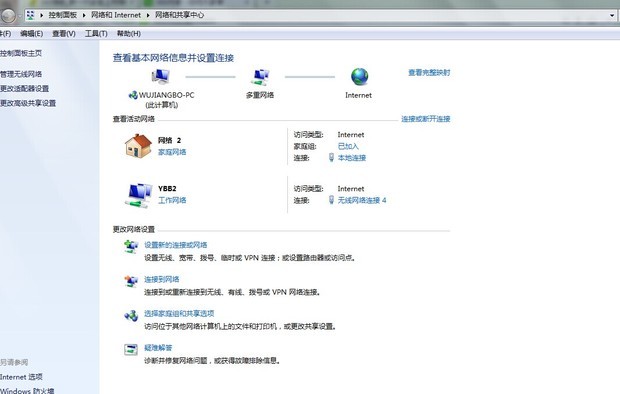Open 控制面板主页 in the sidebar
The height and width of the screenshot is (394, 620).
[21, 53]
